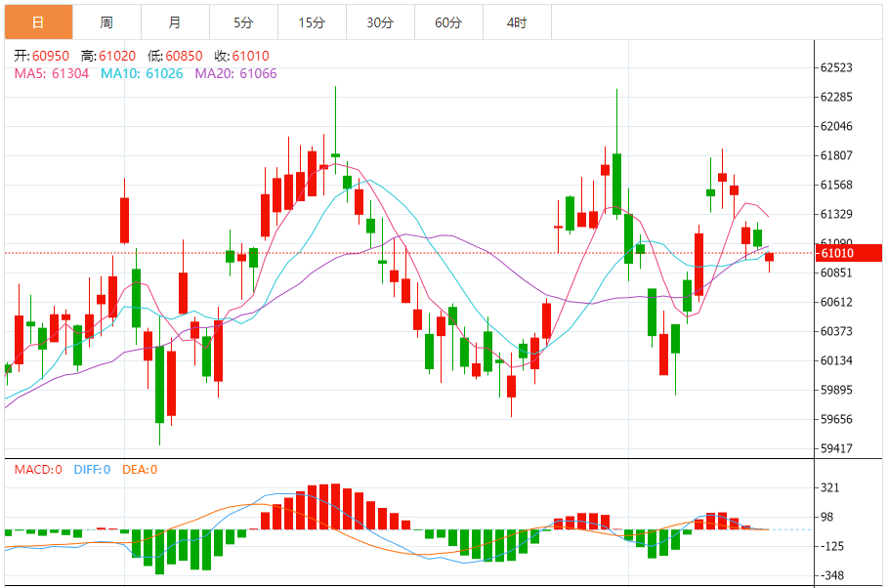This screenshot has width=888, height=588.
Task: Click the 61329 price axis label
Action: point(836,214)
